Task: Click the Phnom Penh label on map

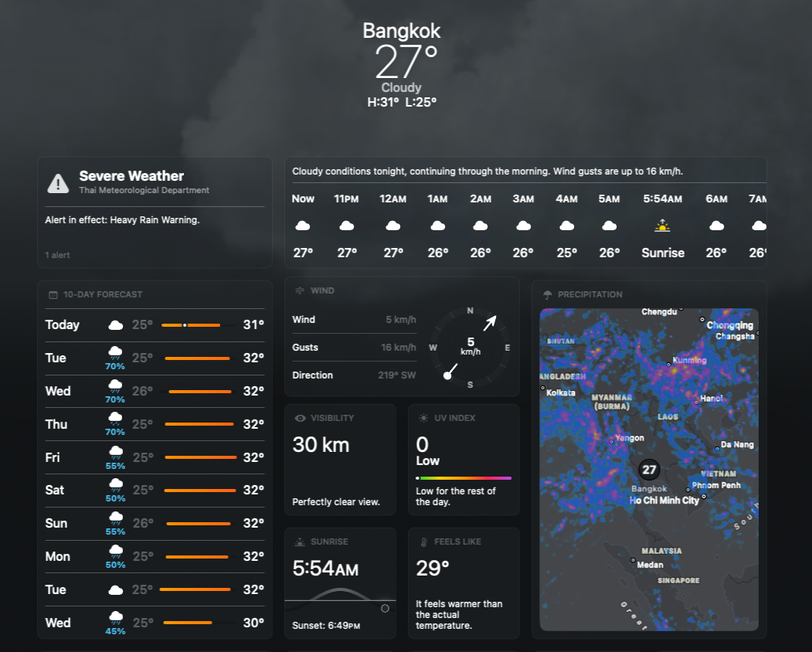Action: pyautogui.click(x=716, y=484)
